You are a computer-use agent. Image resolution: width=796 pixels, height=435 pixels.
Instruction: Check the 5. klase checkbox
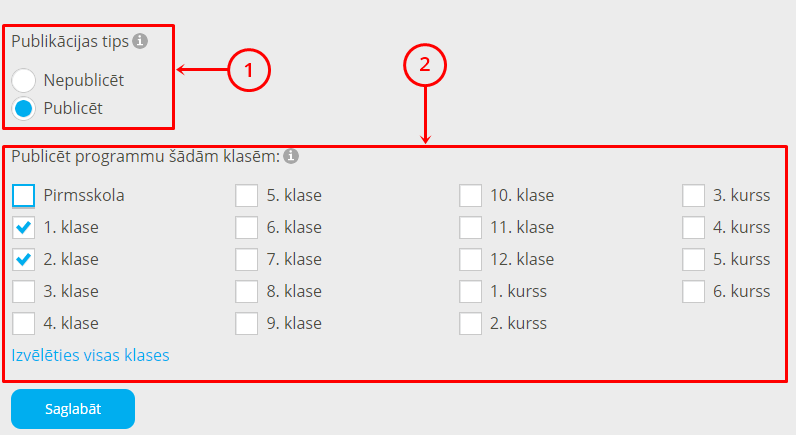pyautogui.click(x=247, y=195)
